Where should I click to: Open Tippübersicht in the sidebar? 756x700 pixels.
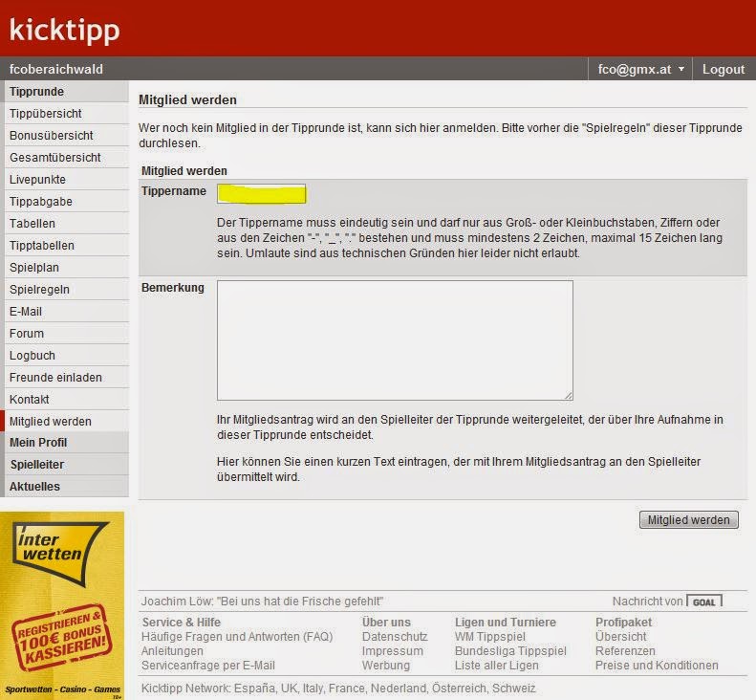[67, 114]
